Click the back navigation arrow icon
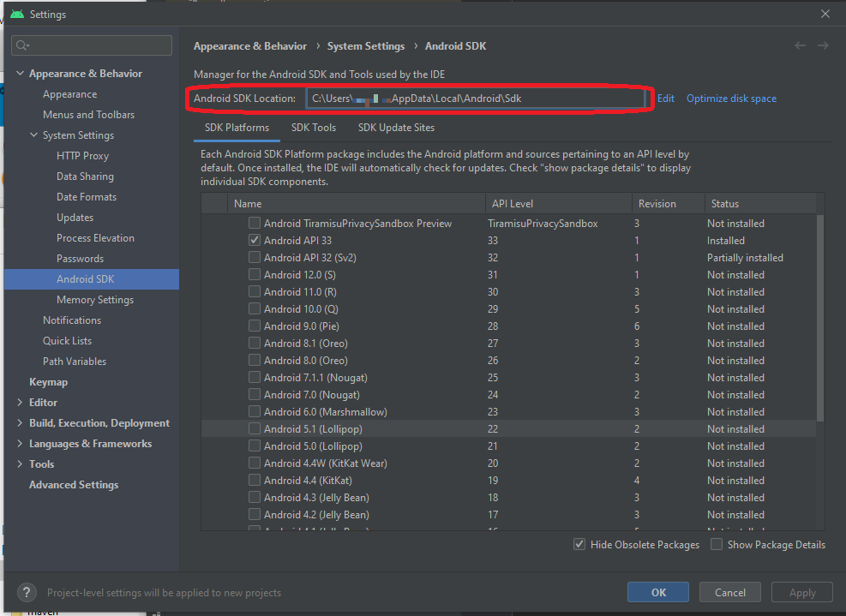 click(x=800, y=46)
